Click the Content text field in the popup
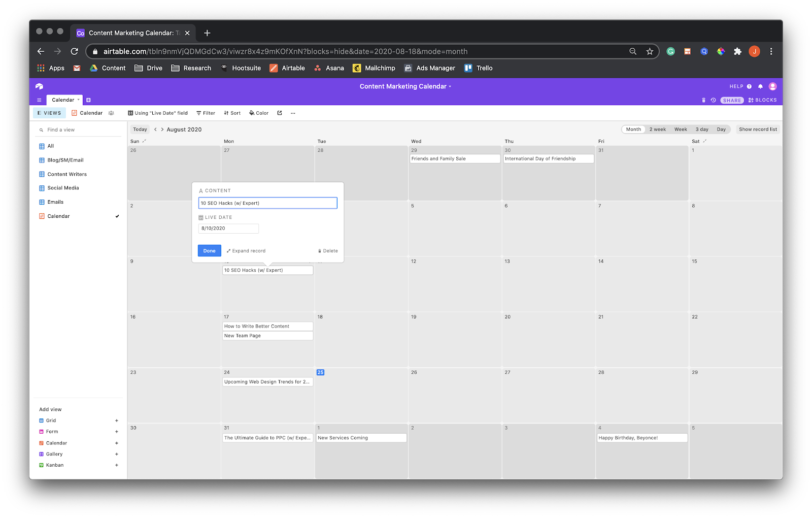812x518 pixels. click(x=268, y=203)
